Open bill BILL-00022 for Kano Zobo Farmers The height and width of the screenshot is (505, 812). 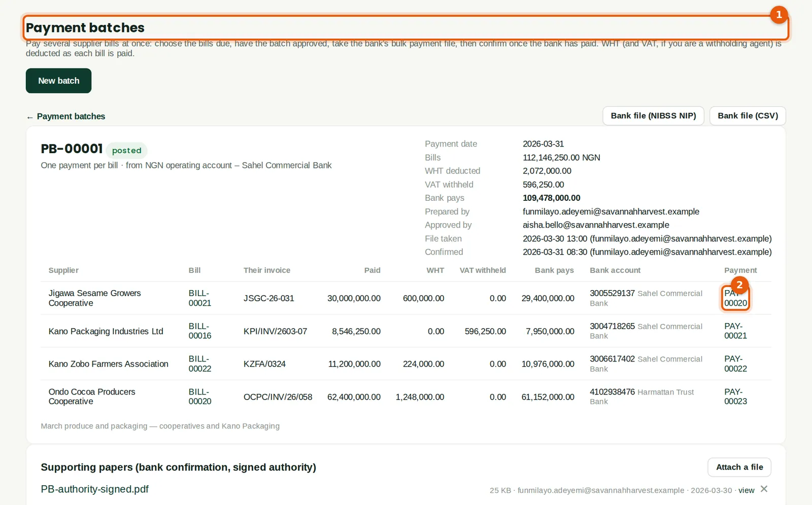pyautogui.click(x=200, y=364)
